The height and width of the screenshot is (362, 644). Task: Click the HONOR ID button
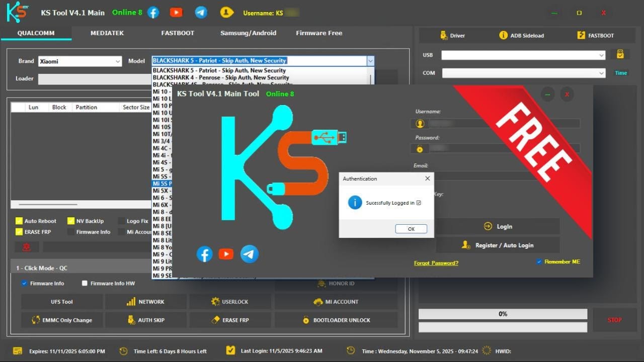pos(336,284)
